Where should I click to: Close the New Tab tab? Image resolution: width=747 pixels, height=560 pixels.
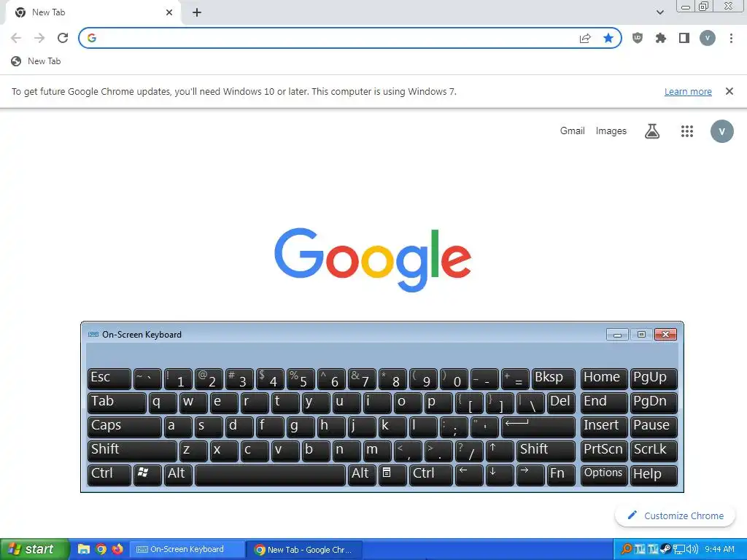pos(169,12)
